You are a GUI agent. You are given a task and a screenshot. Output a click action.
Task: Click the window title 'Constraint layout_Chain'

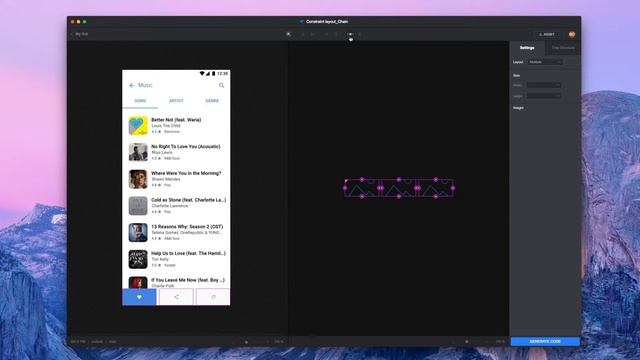tap(327, 22)
